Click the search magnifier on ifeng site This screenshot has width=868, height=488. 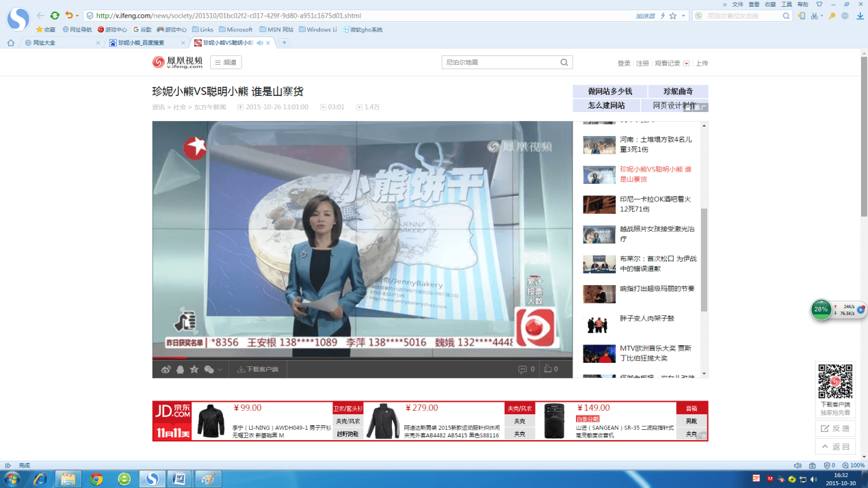click(564, 62)
